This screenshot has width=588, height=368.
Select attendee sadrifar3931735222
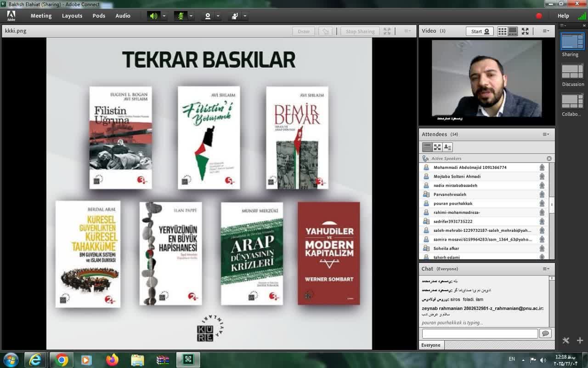coord(485,221)
